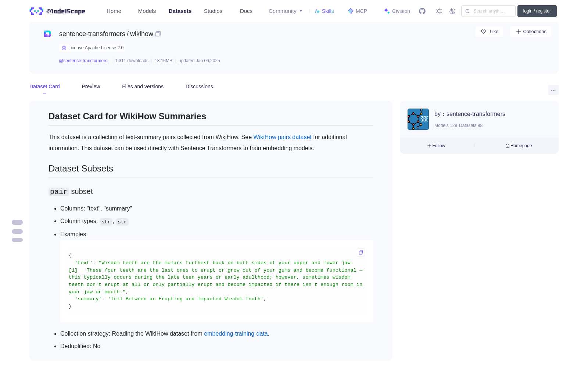588x368 pixels.
Task: Click the SBERT organization avatar thumbnail
Action: (418, 119)
